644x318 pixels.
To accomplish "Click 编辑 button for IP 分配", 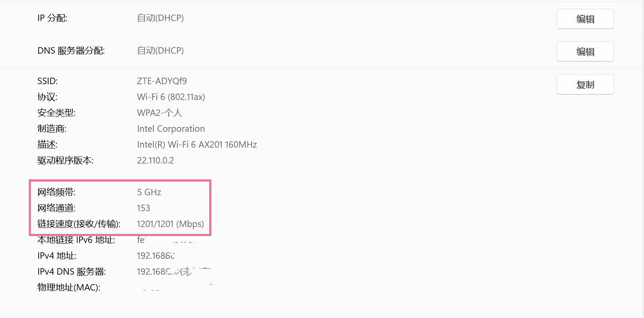I will coord(585,19).
